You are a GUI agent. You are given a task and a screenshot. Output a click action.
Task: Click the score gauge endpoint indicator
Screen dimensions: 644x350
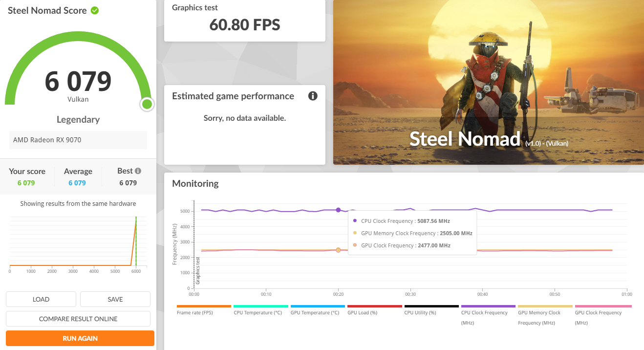[147, 104]
